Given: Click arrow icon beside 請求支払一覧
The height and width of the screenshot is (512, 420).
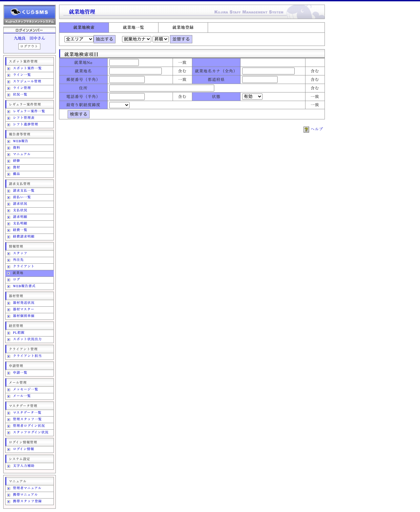Looking at the screenshot, I should 9,191.
